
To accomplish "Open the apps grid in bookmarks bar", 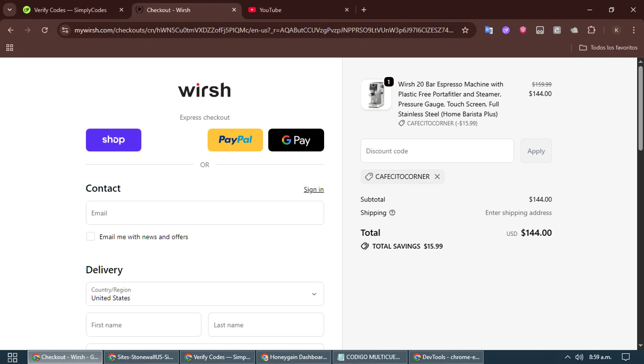I will point(9,48).
